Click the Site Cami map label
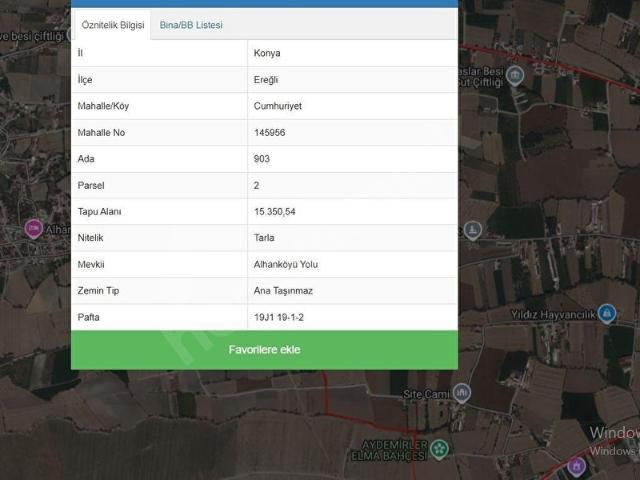 426,394
